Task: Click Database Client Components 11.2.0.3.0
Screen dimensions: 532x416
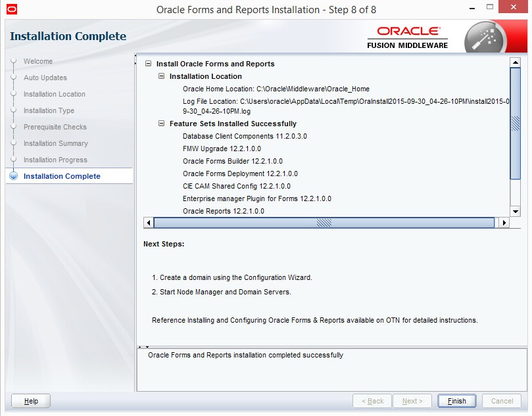Action: pyautogui.click(x=245, y=136)
